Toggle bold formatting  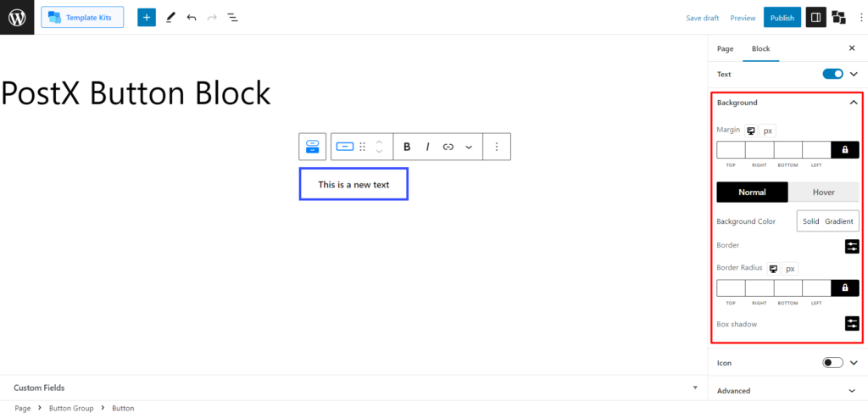[x=407, y=147]
